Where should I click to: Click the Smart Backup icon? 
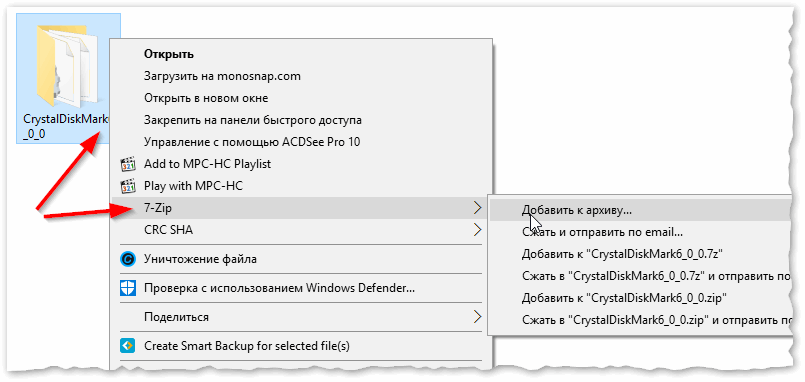click(127, 346)
